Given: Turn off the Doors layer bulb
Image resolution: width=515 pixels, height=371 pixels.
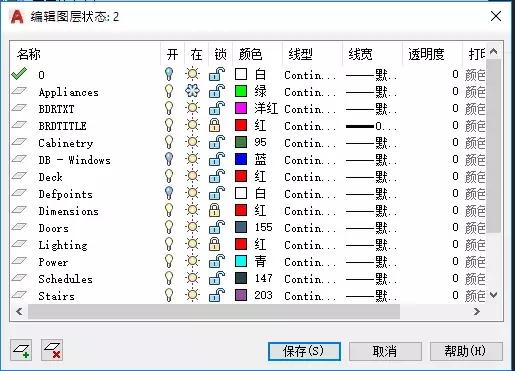Looking at the screenshot, I should pyautogui.click(x=169, y=227).
